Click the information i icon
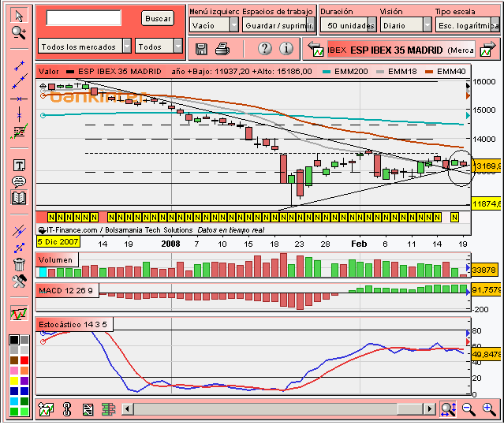504x425 pixels. pos(286,49)
